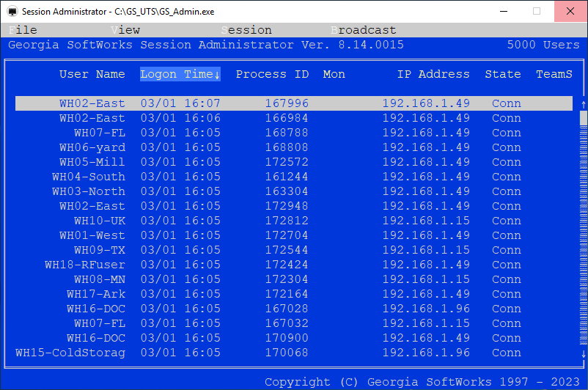Image resolution: width=588 pixels, height=390 pixels.
Task: Click Conn state in WH08-MN row
Action: [x=506, y=279]
